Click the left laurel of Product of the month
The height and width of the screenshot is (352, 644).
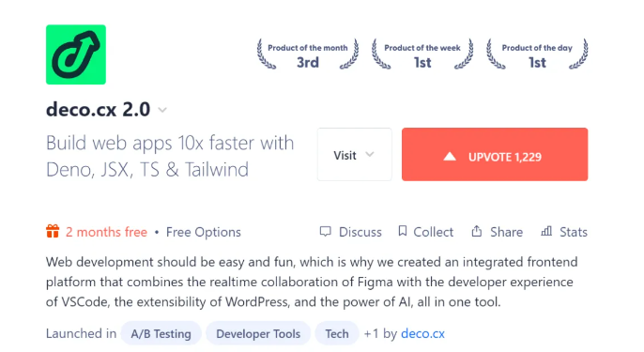click(x=265, y=54)
